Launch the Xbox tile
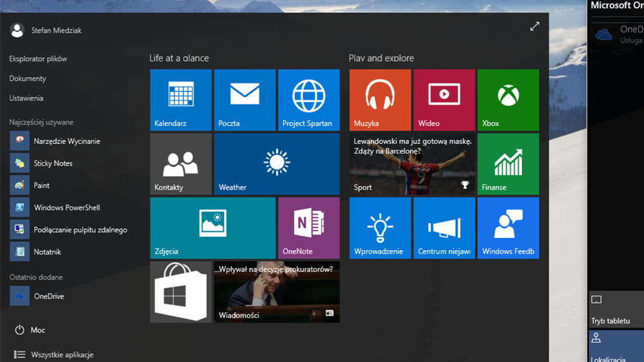644x362 pixels. pyautogui.click(x=508, y=100)
